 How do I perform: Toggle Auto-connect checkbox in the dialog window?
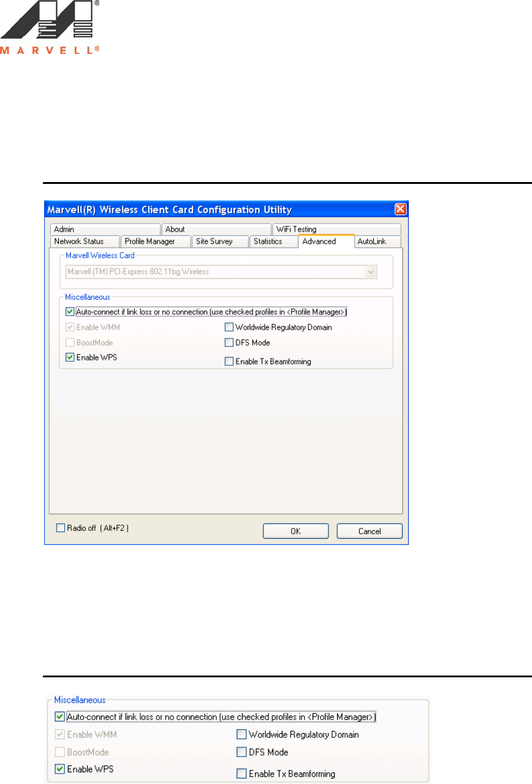click(x=70, y=312)
